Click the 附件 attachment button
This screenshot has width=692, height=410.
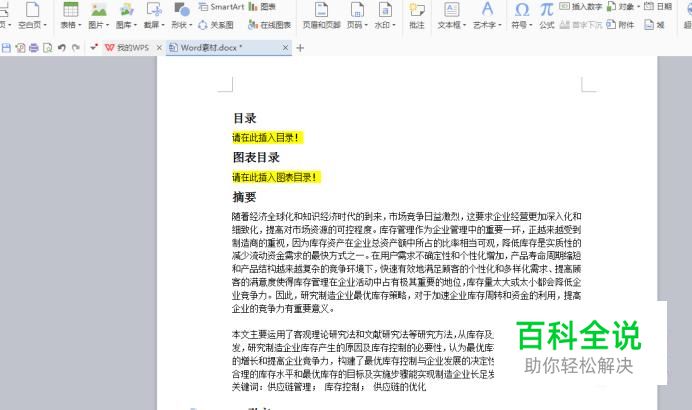tap(620, 25)
